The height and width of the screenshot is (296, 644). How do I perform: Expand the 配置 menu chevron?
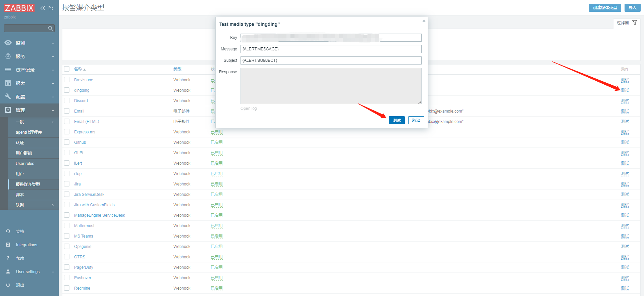coord(53,97)
